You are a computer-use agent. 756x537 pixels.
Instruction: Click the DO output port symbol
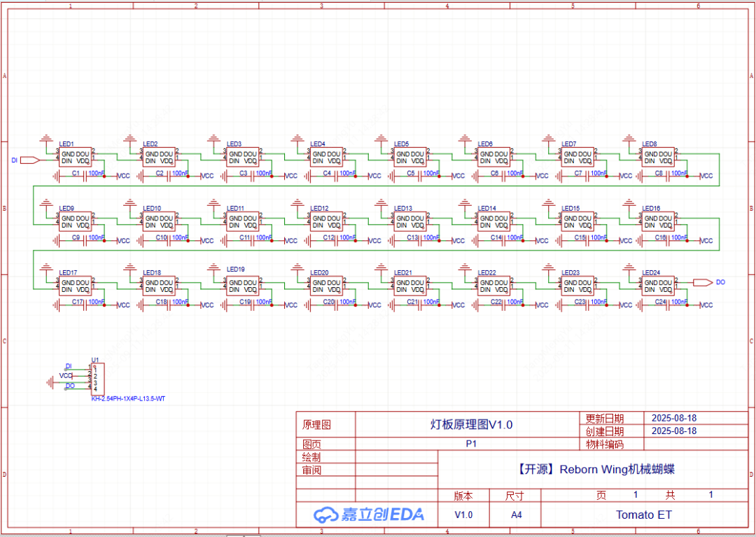pyautogui.click(x=703, y=282)
